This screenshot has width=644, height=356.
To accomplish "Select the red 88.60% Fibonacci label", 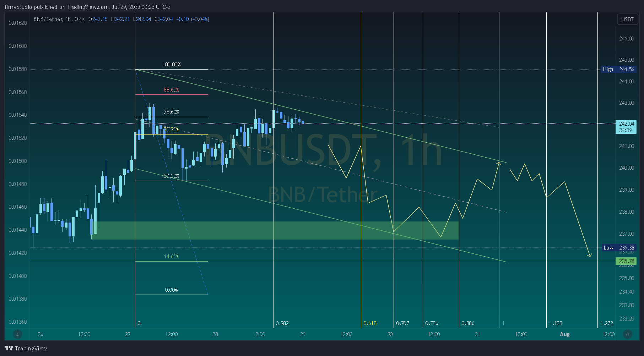I will pyautogui.click(x=172, y=90).
